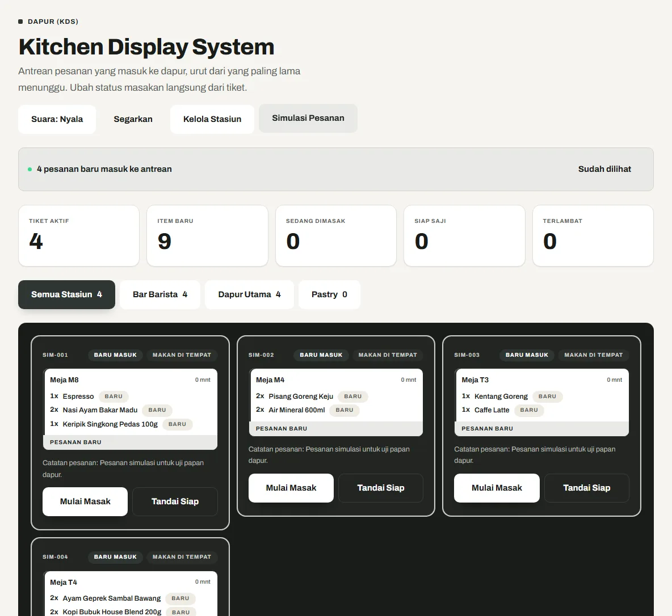Click Tandai Siap on ticket SIM-001
The height and width of the screenshot is (616, 672).
pyautogui.click(x=175, y=501)
